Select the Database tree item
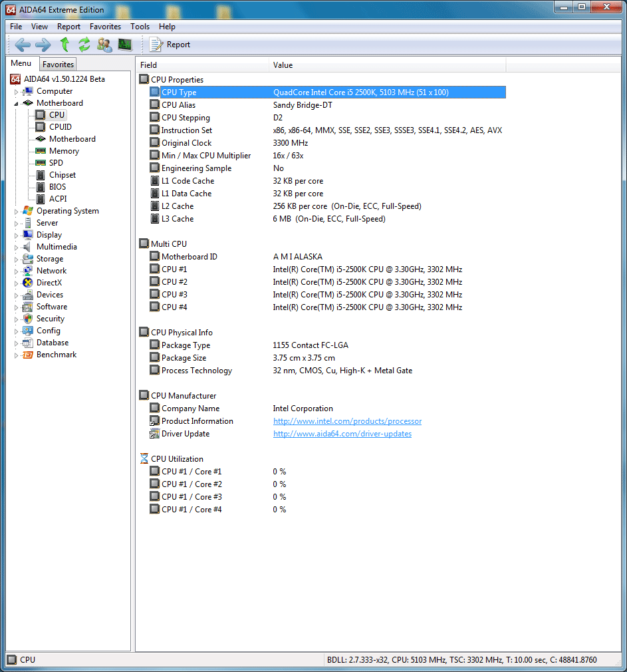 [x=53, y=343]
